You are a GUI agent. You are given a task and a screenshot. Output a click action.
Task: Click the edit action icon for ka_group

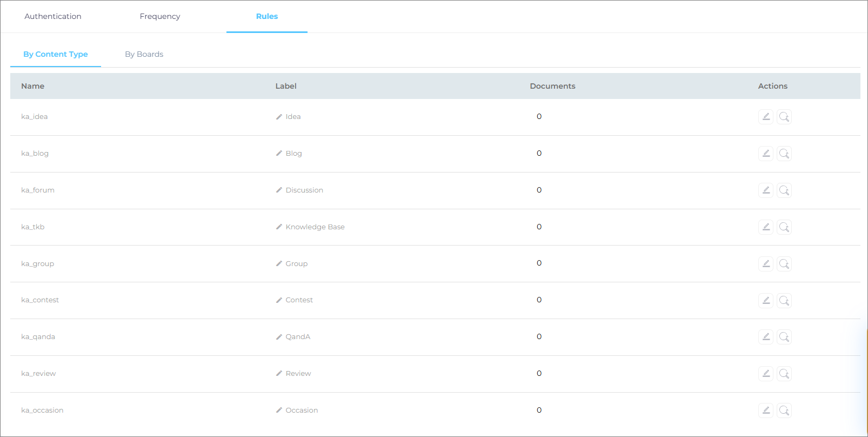click(x=766, y=264)
